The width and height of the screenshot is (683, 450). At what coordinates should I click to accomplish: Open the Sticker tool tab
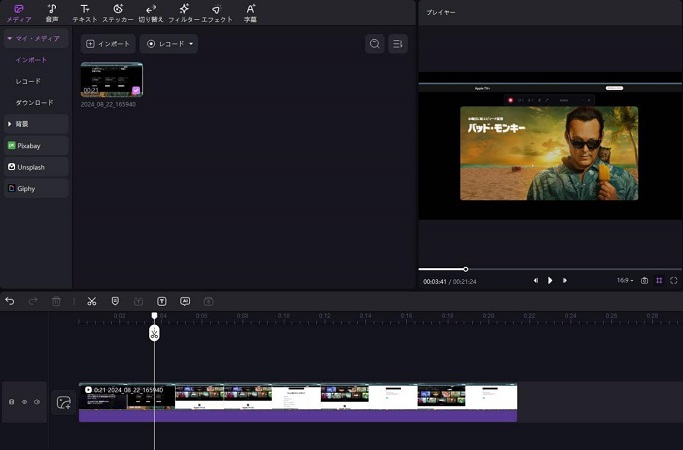click(x=117, y=13)
